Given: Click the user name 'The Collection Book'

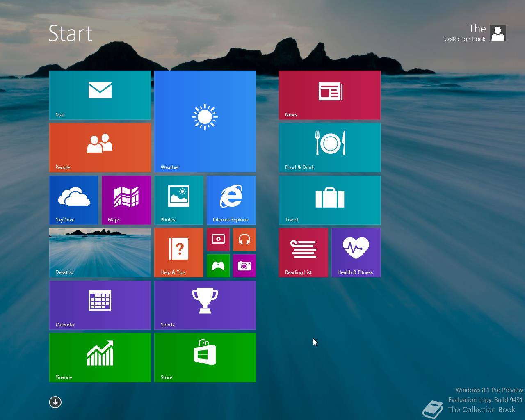Looking at the screenshot, I should tap(465, 33).
